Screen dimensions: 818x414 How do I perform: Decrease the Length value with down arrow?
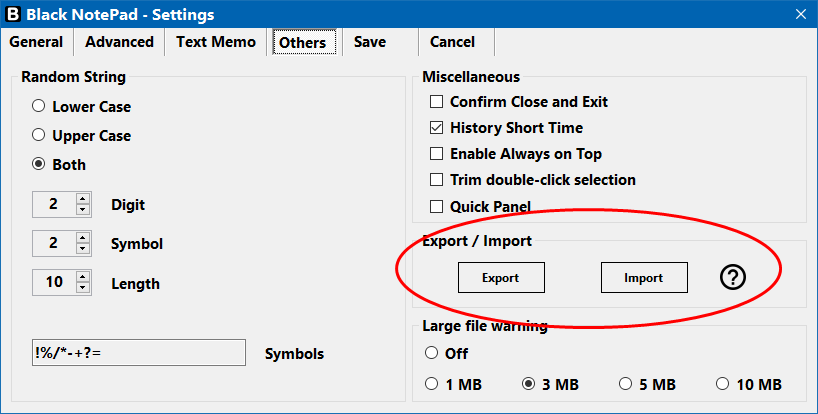82,288
